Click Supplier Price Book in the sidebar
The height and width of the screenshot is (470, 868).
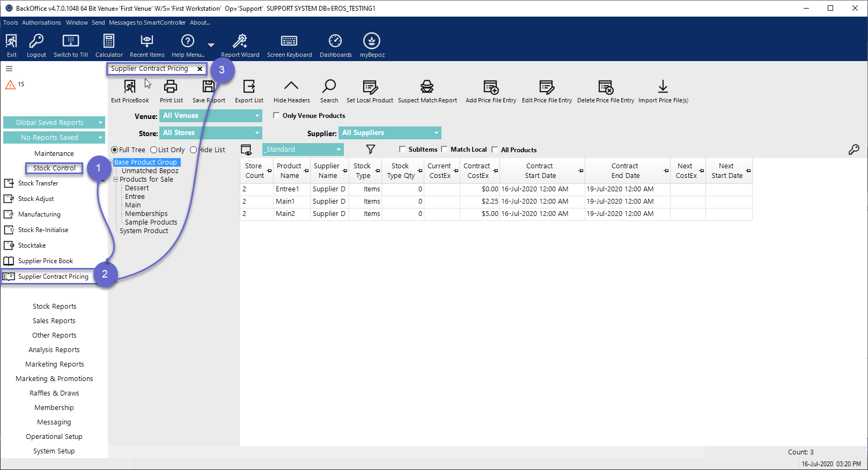pos(46,261)
